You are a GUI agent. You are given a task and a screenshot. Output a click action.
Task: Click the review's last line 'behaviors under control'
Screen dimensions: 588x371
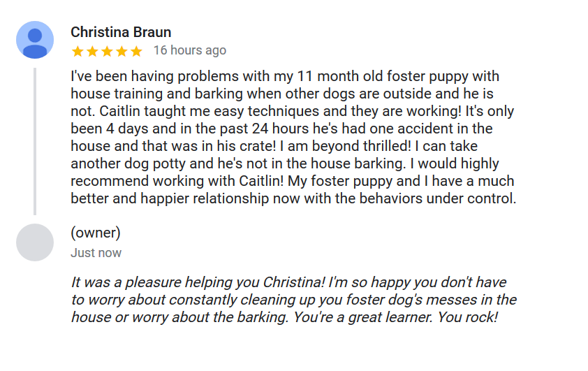pyautogui.click(x=293, y=198)
